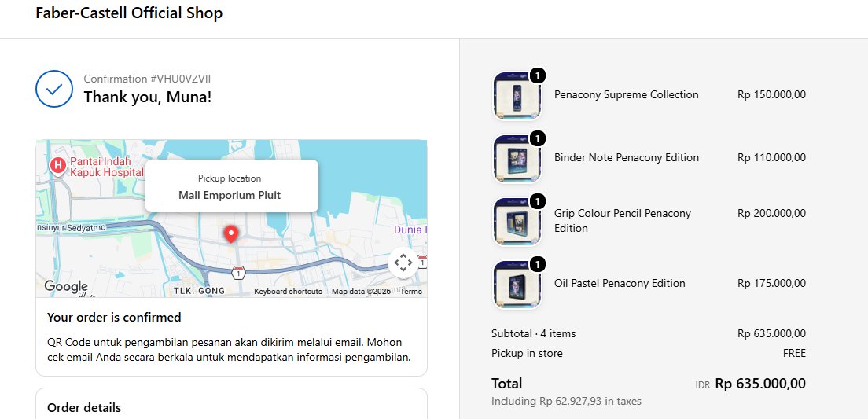
Task: Click the Penacony Supreme Collection product name
Action: coord(626,94)
